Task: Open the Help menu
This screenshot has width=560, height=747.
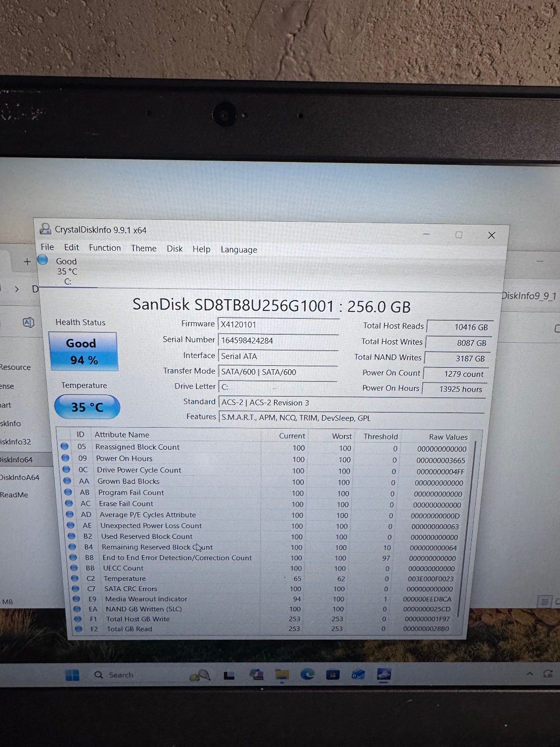Action: (x=202, y=249)
